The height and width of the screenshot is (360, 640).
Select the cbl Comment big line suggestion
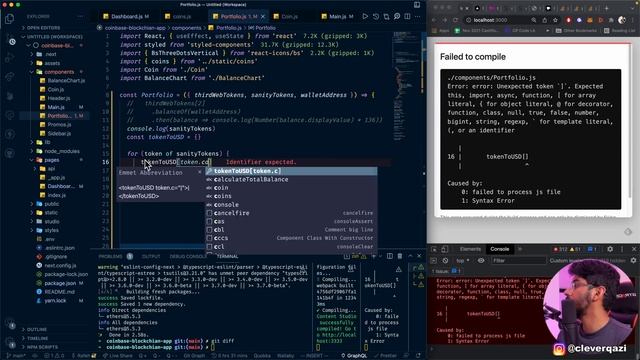291,230
